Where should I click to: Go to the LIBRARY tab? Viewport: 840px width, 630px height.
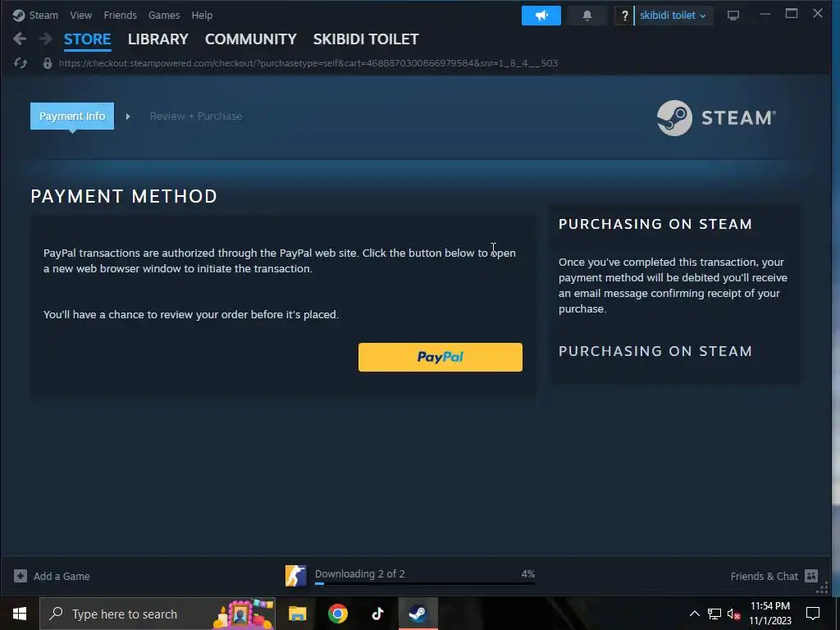click(158, 39)
